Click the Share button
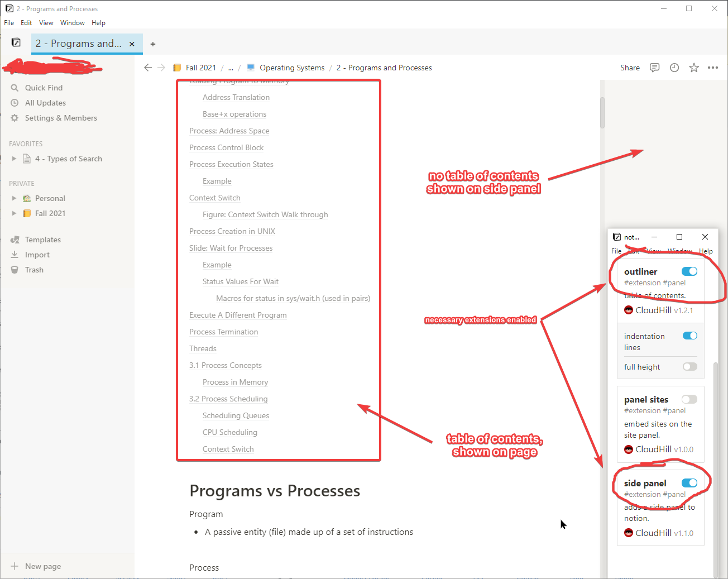This screenshot has height=579, width=728. pyautogui.click(x=630, y=68)
